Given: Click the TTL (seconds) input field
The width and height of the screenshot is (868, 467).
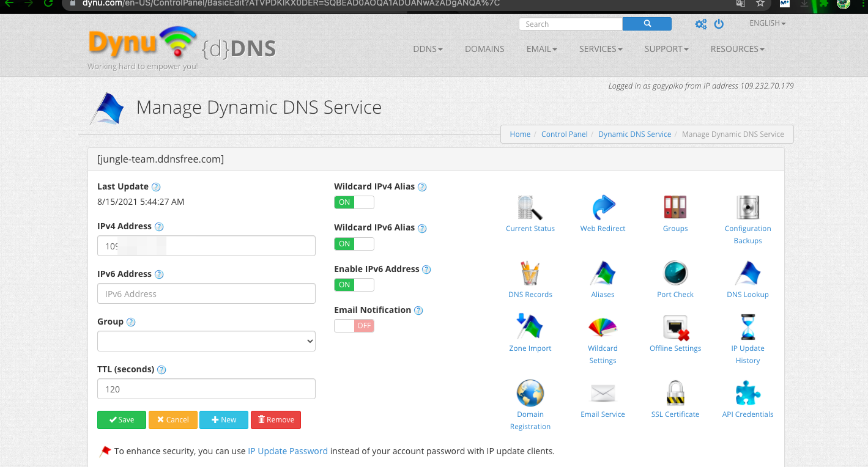Looking at the screenshot, I should pos(206,389).
